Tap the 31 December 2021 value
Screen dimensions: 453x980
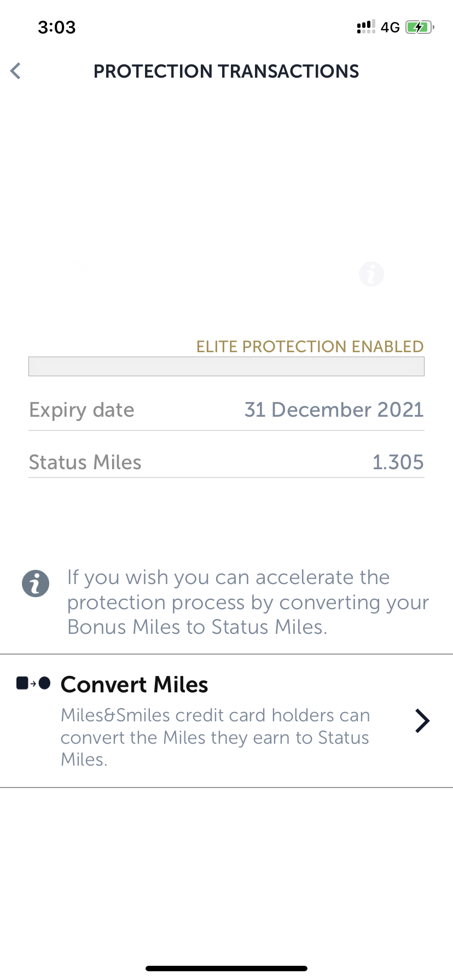pyautogui.click(x=334, y=410)
